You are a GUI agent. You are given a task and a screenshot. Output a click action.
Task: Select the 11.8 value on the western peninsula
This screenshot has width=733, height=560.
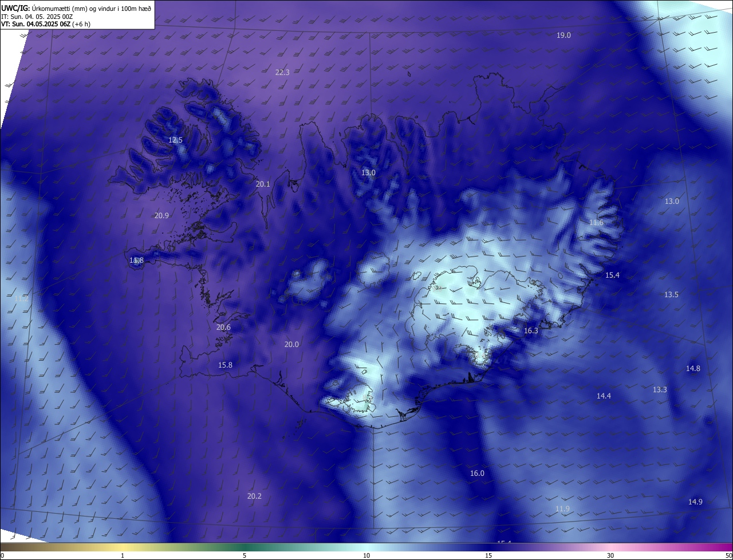[x=136, y=261]
